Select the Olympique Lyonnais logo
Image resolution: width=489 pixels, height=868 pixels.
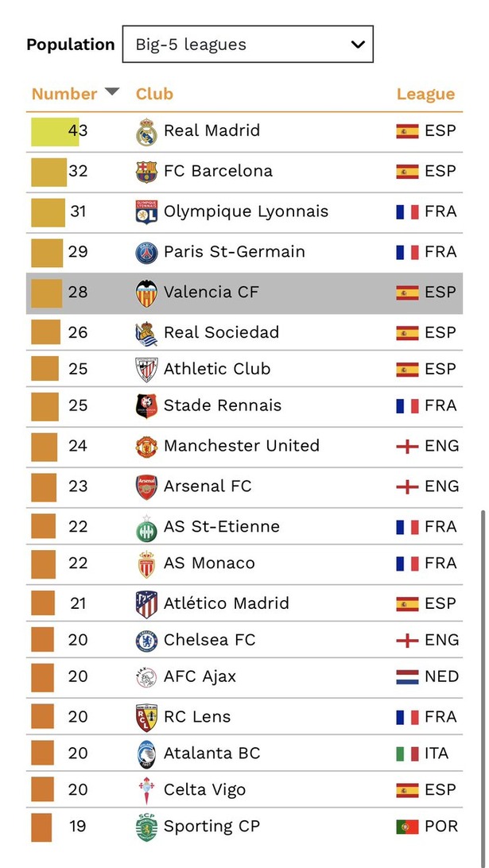point(146,212)
